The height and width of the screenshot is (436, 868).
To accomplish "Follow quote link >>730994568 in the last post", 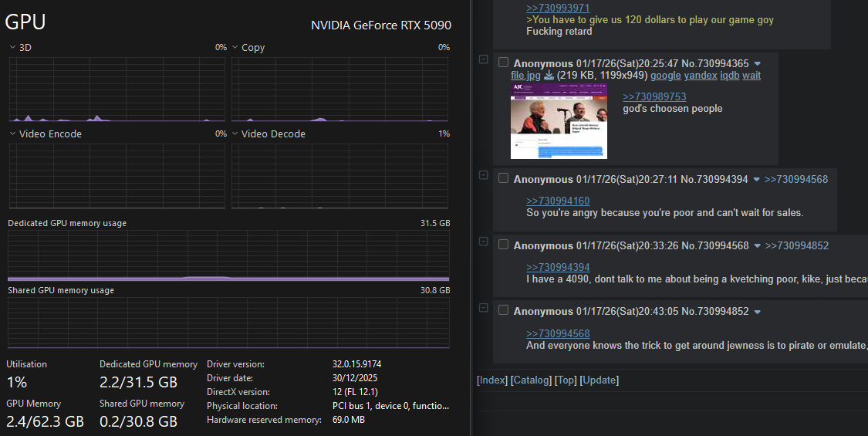I will point(558,333).
